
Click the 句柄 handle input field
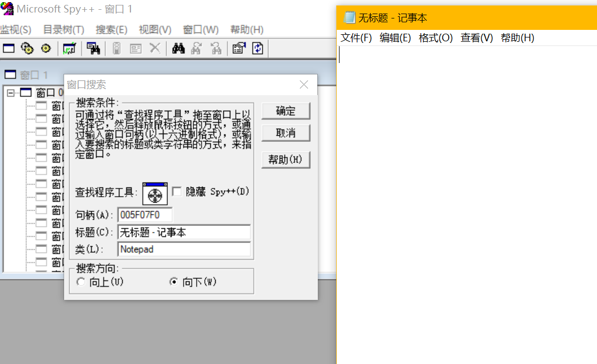[x=144, y=215]
